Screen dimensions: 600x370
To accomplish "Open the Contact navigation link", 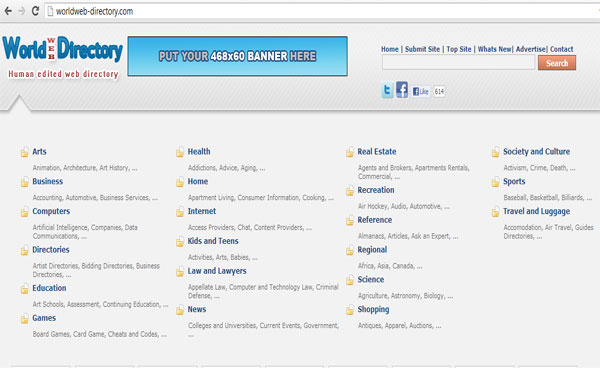I will pos(561,49).
